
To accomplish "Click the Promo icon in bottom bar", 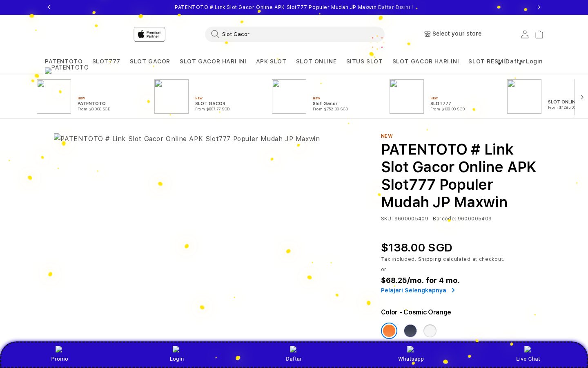I will [x=59, y=349].
